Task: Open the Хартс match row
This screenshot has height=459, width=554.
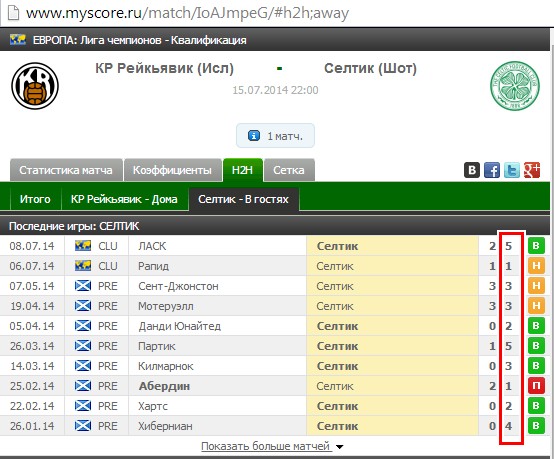Action: coord(275,406)
